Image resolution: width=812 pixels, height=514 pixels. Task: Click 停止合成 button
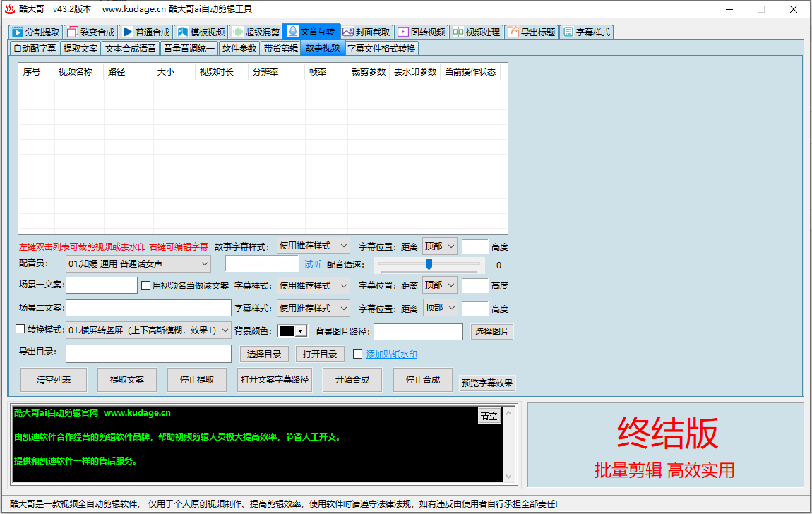(422, 379)
